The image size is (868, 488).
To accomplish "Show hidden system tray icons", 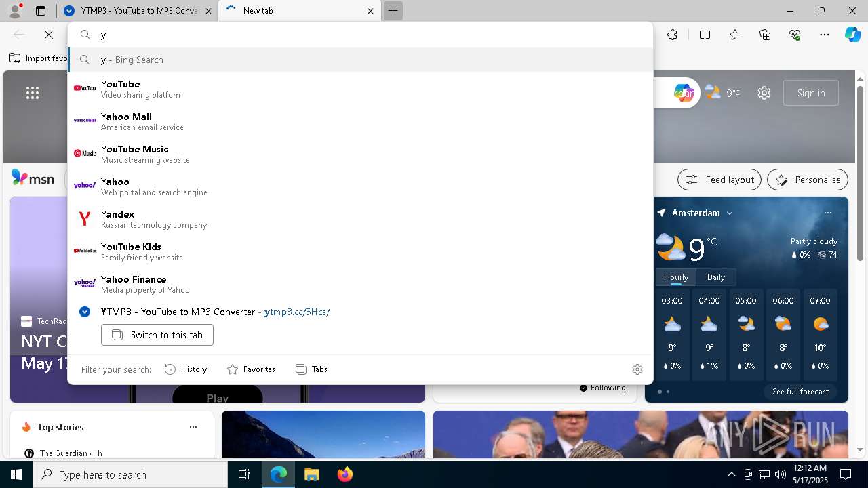I will pos(731,474).
